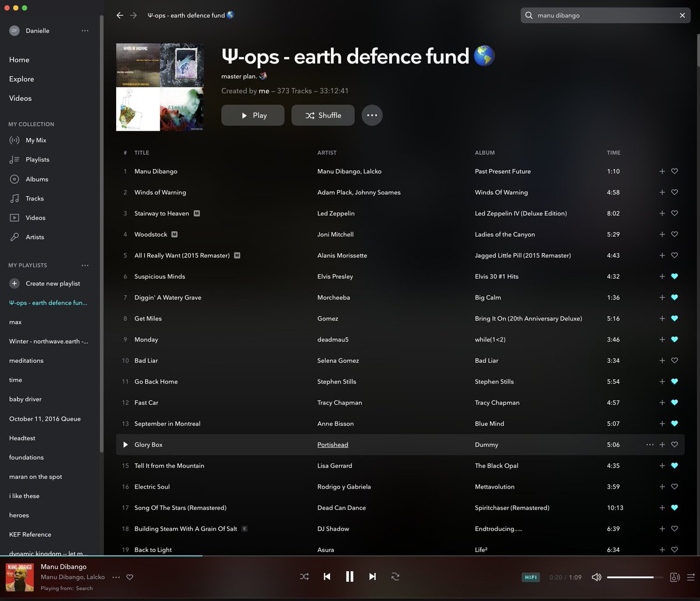This screenshot has height=601, width=700.
Task: Favorite Electric Soul track
Action: coord(674,486)
